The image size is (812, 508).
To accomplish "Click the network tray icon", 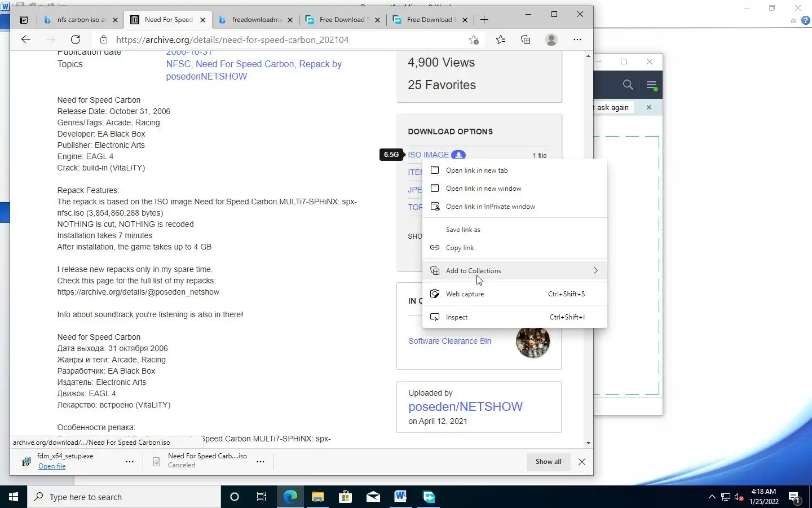I will tap(726, 497).
